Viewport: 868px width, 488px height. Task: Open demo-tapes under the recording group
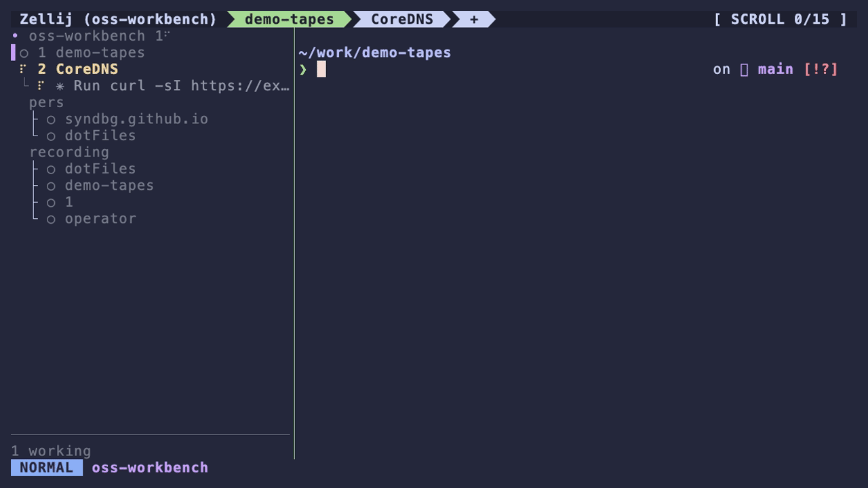pyautogui.click(x=109, y=185)
